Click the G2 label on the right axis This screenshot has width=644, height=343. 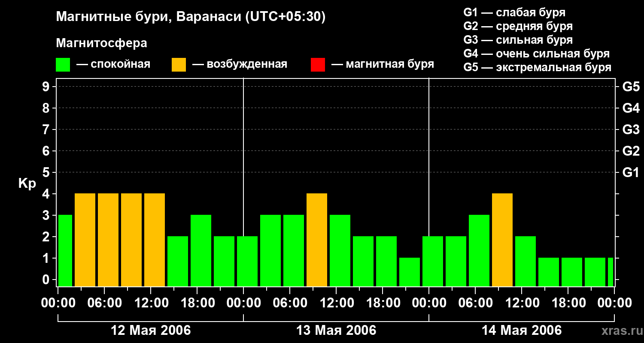pyautogui.click(x=631, y=151)
